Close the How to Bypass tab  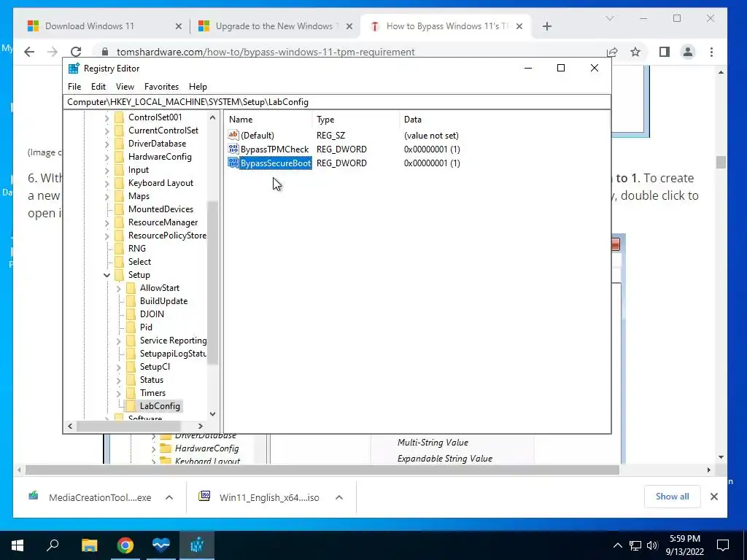519,26
